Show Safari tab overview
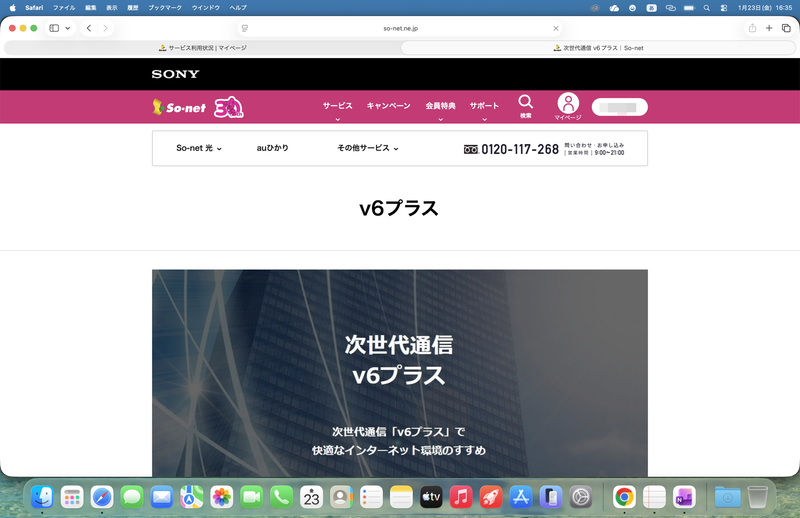Screen dimensions: 800x518 786,28
